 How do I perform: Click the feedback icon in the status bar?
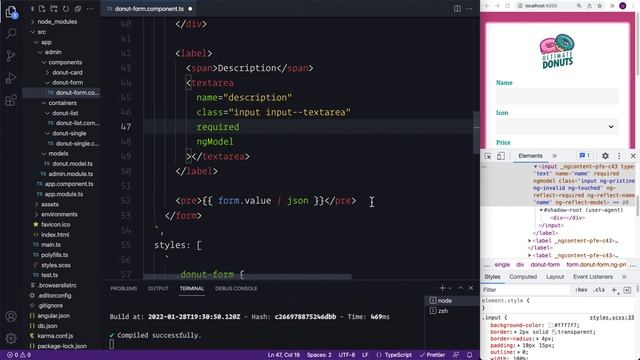pyautogui.click(x=456, y=355)
